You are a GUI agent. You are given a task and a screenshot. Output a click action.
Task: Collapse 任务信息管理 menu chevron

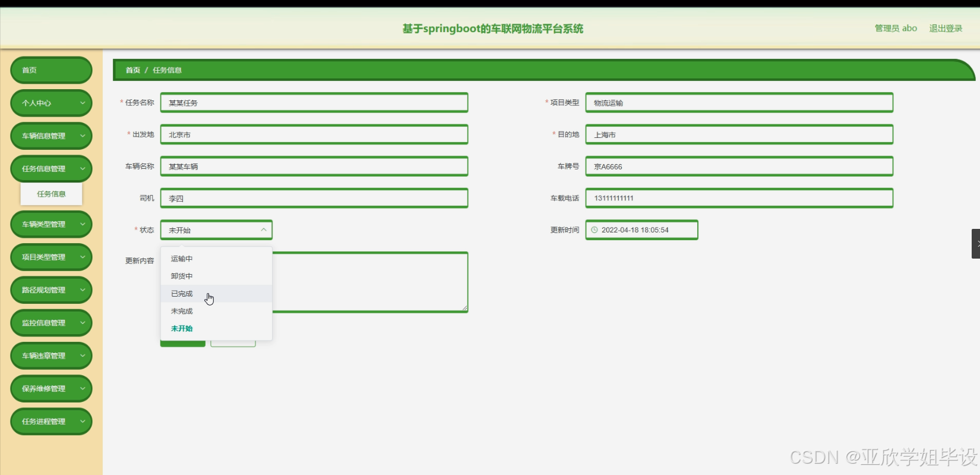[x=83, y=169]
